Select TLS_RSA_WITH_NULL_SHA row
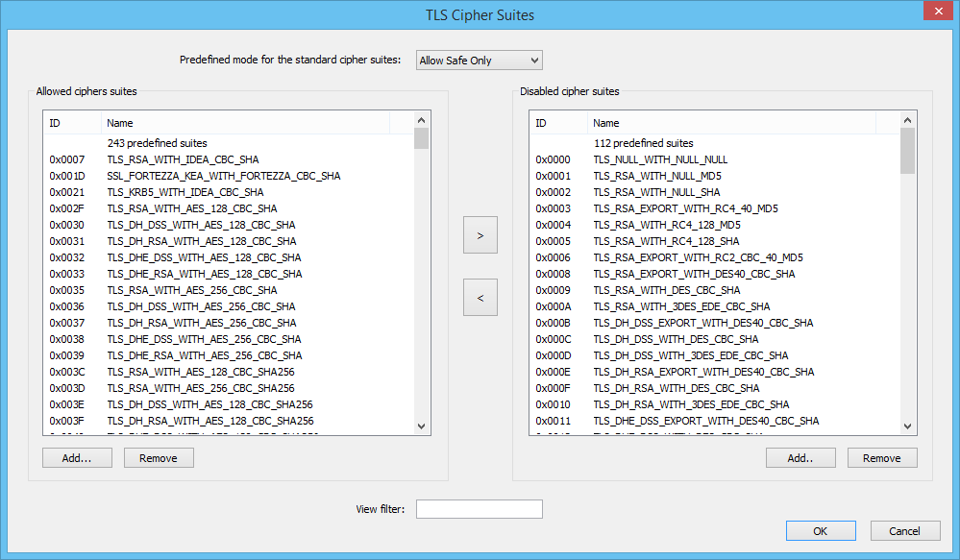The height and width of the screenshot is (560, 960). point(715,192)
